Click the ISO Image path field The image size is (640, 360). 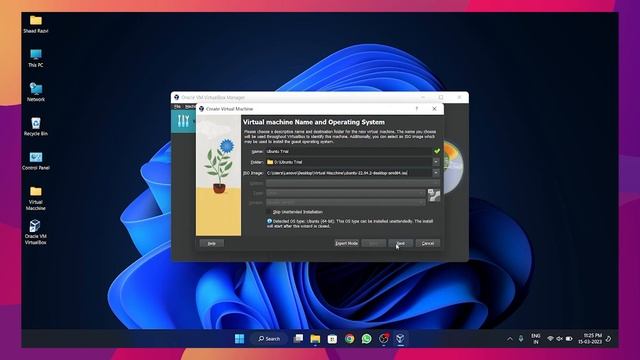click(349, 173)
